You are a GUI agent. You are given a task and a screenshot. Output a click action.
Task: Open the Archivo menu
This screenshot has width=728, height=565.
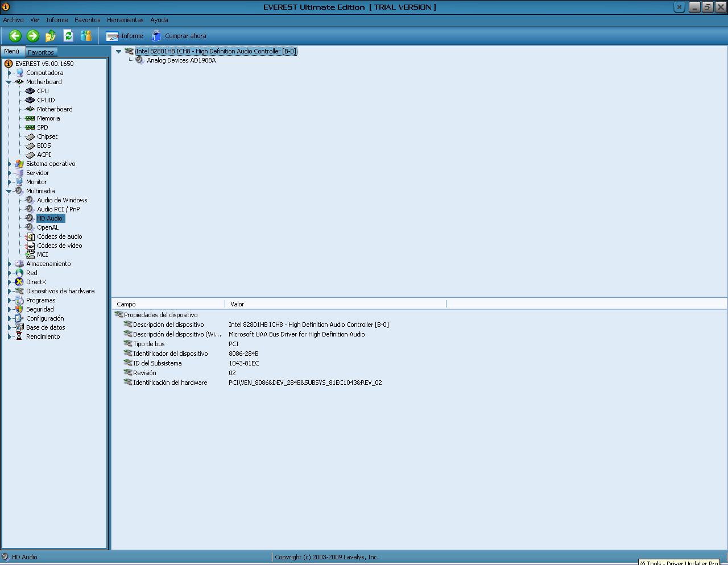(13, 20)
